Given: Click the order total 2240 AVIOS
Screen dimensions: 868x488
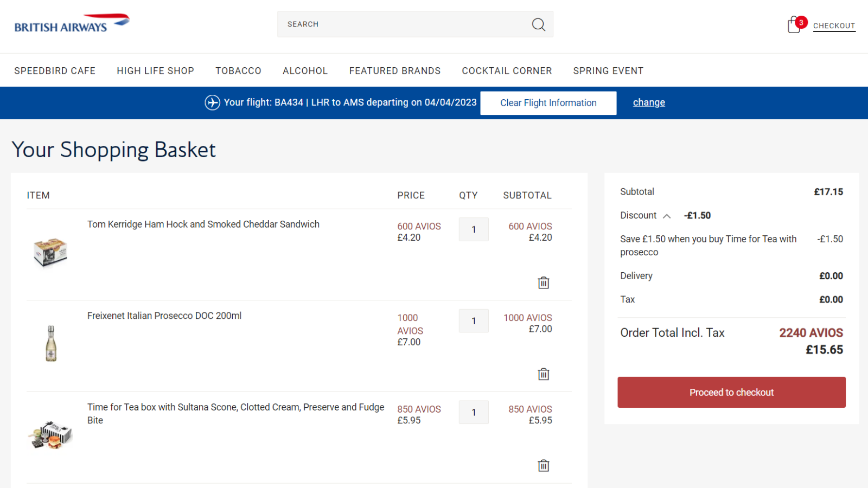Looking at the screenshot, I should pos(811,333).
